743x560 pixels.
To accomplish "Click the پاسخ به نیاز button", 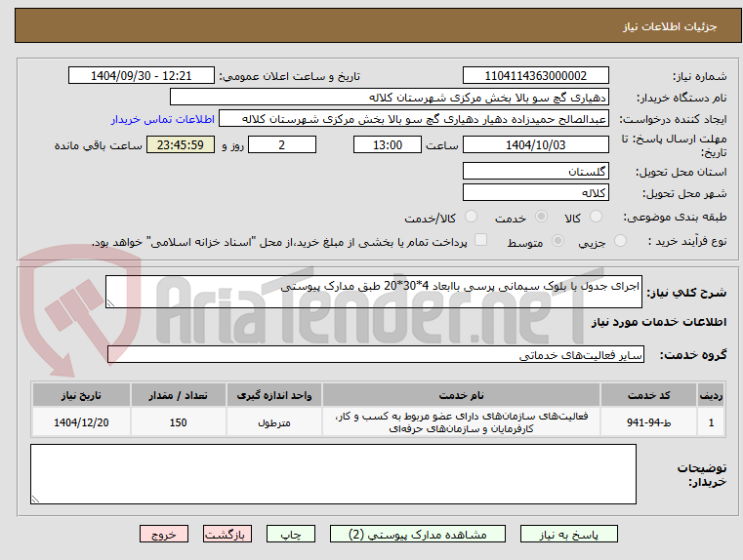I will pyautogui.click(x=568, y=534).
